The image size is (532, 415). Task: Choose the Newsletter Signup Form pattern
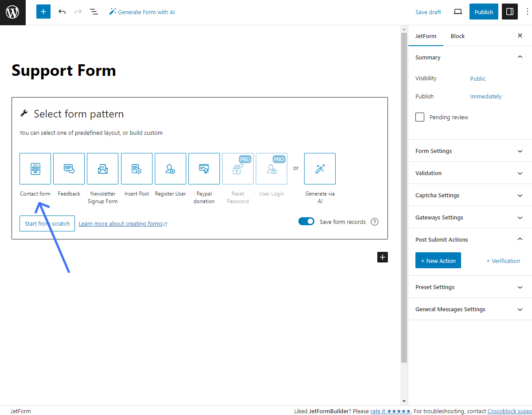(102, 168)
